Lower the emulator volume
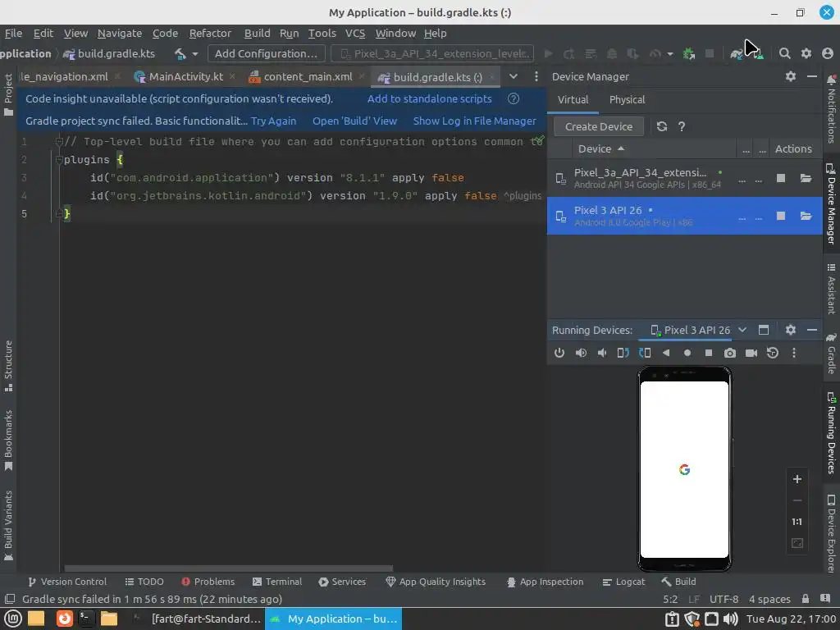This screenshot has width=840, height=630. pyautogui.click(x=602, y=353)
